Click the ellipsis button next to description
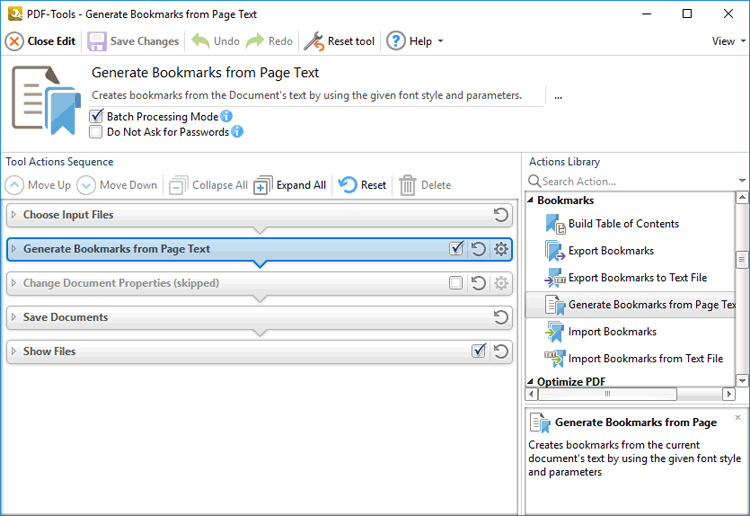Viewport: 750px width, 516px height. click(x=558, y=96)
